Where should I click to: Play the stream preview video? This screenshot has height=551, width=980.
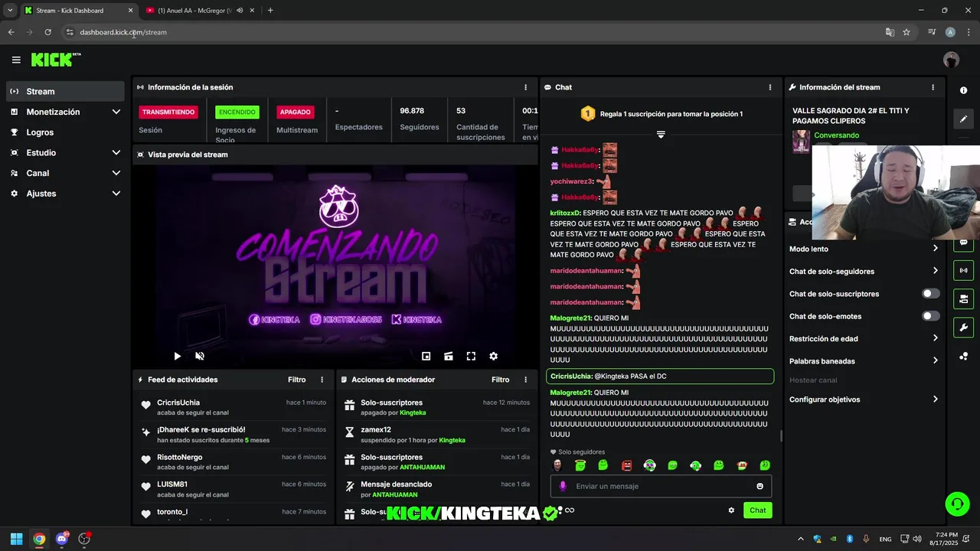click(x=177, y=356)
